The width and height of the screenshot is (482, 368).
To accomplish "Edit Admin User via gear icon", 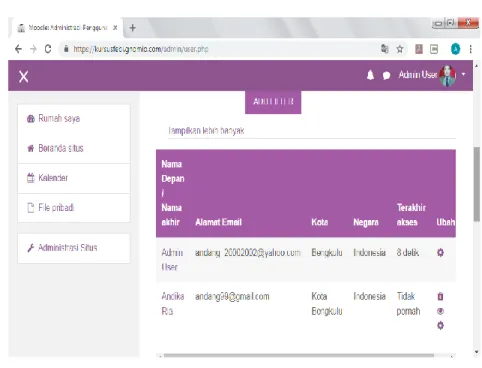I will pyautogui.click(x=440, y=253).
